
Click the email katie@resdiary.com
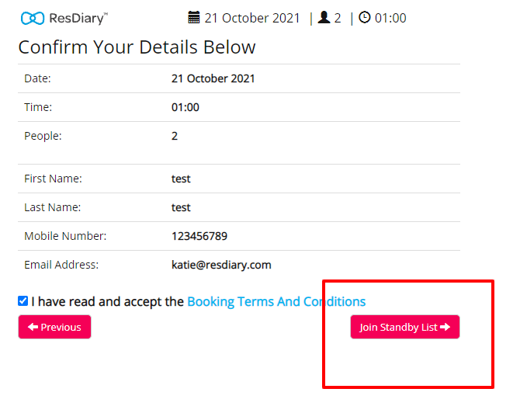point(221,265)
